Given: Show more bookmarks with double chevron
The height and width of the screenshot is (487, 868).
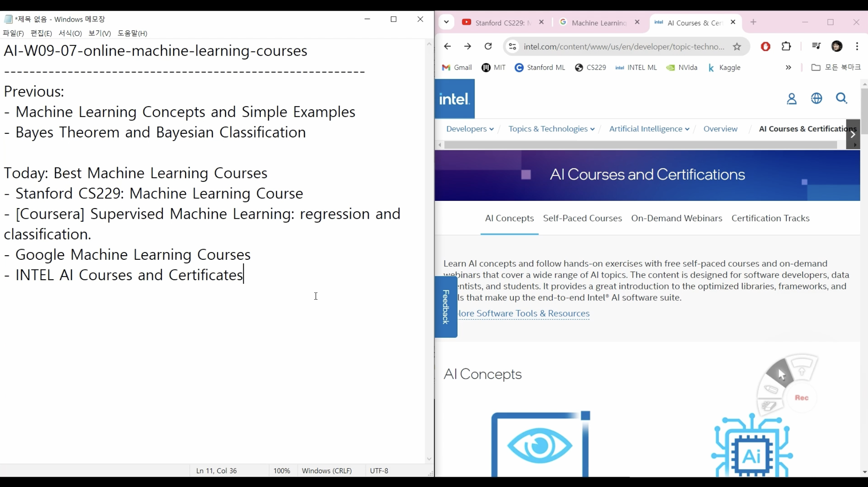Looking at the screenshot, I should 788,67.
